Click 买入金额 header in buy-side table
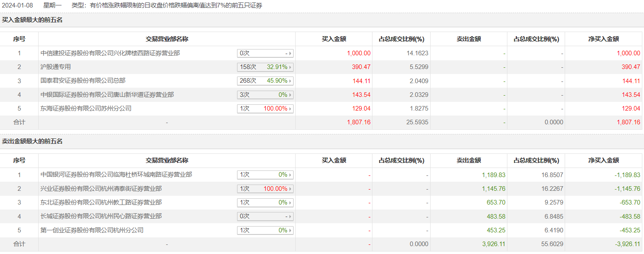This screenshot has height=254, width=644. pyautogui.click(x=334, y=39)
